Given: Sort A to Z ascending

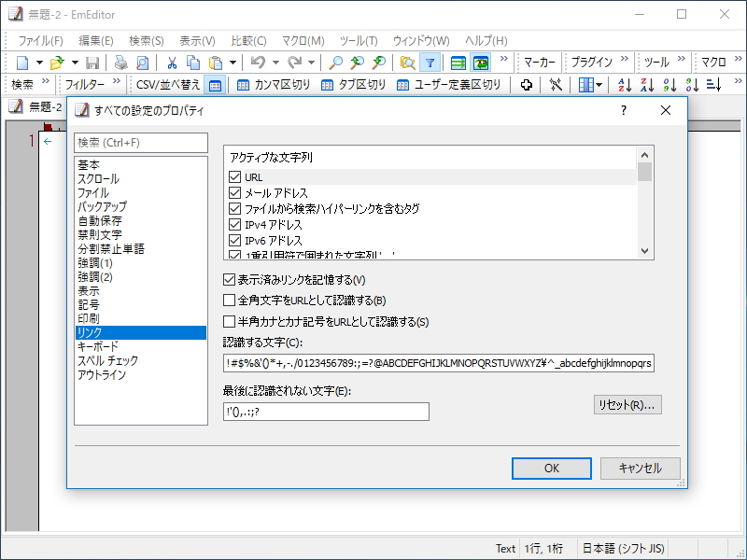Looking at the screenshot, I should tap(624, 85).
